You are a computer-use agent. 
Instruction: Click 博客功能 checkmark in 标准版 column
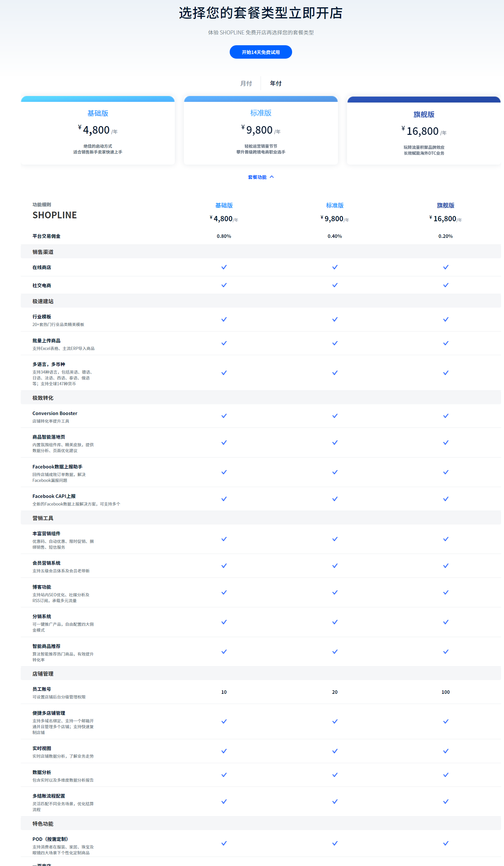click(x=335, y=593)
